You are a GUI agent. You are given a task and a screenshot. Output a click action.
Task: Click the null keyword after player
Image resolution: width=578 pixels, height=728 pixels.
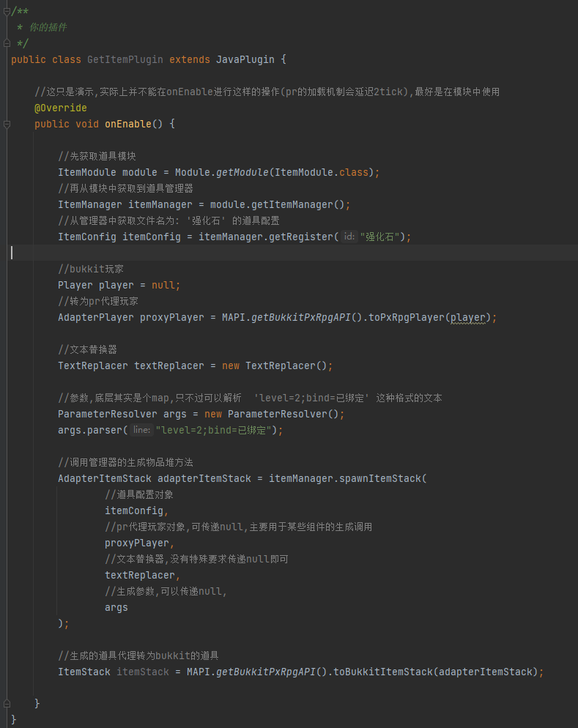pyautogui.click(x=163, y=285)
